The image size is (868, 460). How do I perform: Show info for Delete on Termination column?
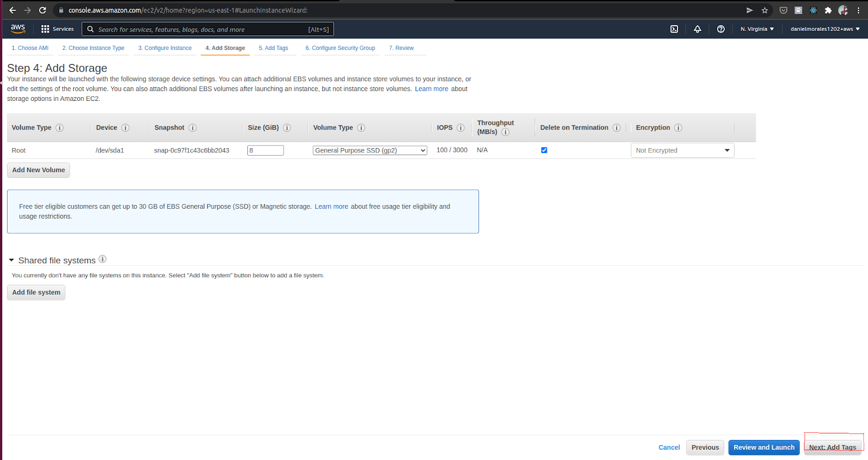pos(616,128)
